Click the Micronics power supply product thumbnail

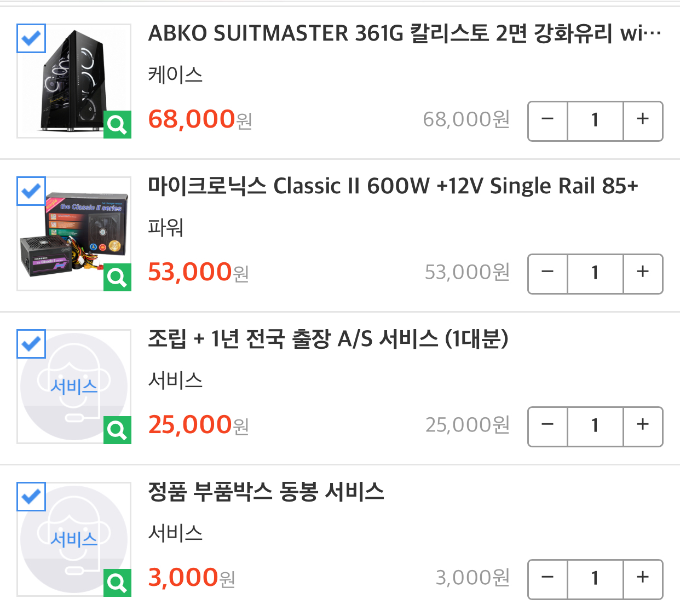tap(74, 234)
